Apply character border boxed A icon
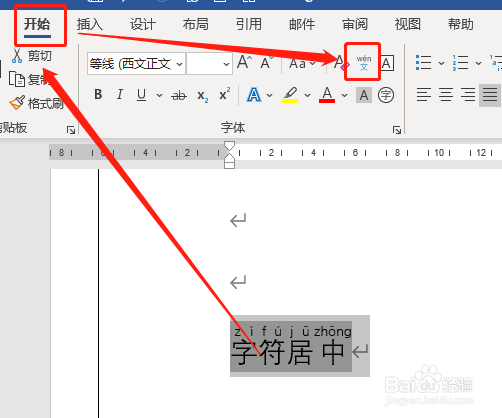The image size is (502, 418). [x=387, y=63]
